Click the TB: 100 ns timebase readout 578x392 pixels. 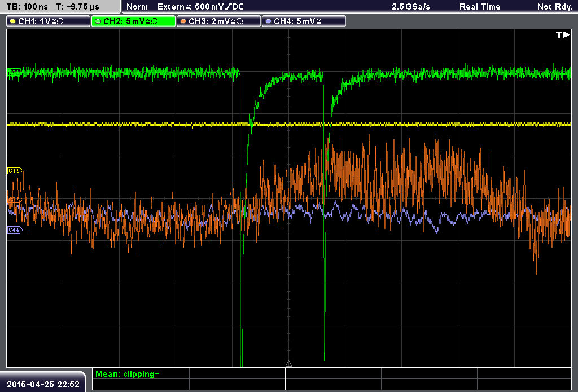tap(27, 7)
